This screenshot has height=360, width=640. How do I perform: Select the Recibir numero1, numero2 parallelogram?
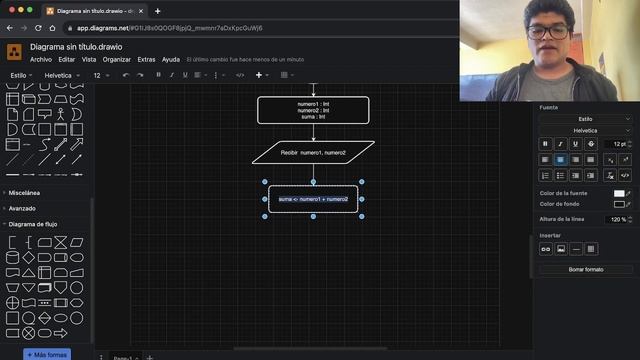[313, 153]
